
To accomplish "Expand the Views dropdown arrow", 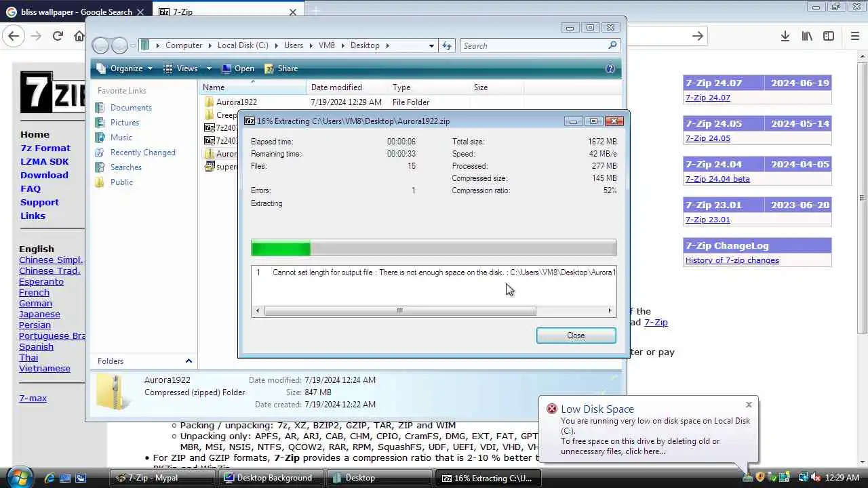I will point(209,68).
